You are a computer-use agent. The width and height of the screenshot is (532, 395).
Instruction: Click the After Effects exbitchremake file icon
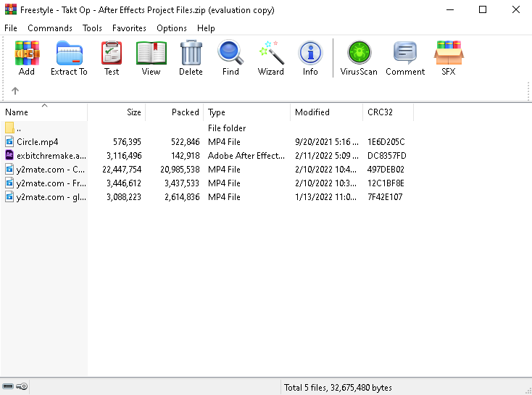9,155
